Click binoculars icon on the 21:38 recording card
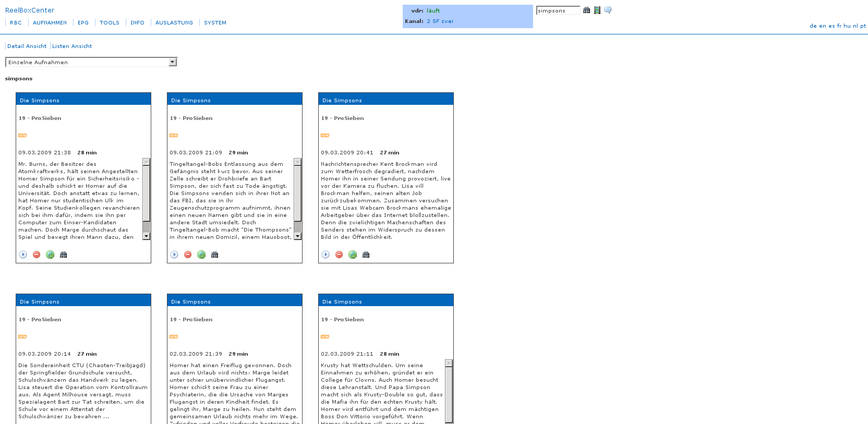This screenshot has width=868, height=424. 64,255
